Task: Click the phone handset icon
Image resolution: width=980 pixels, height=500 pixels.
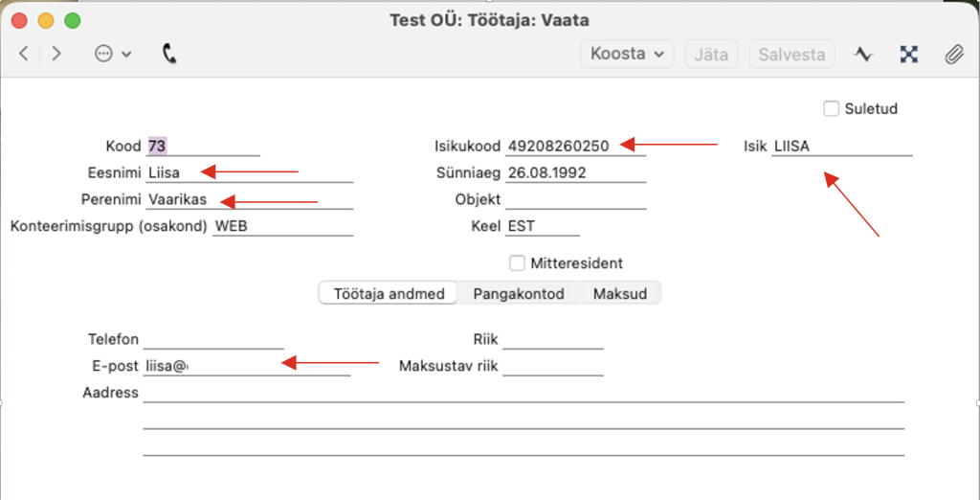Action: [x=169, y=55]
